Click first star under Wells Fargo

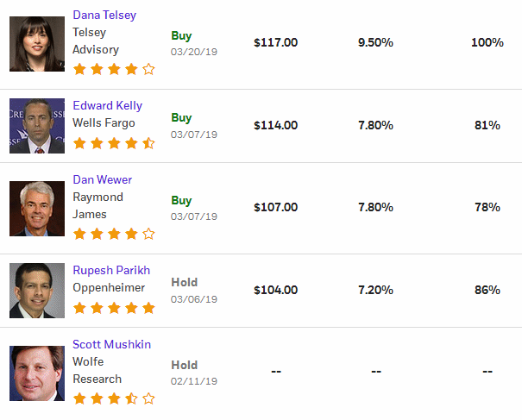pyautogui.click(x=79, y=143)
